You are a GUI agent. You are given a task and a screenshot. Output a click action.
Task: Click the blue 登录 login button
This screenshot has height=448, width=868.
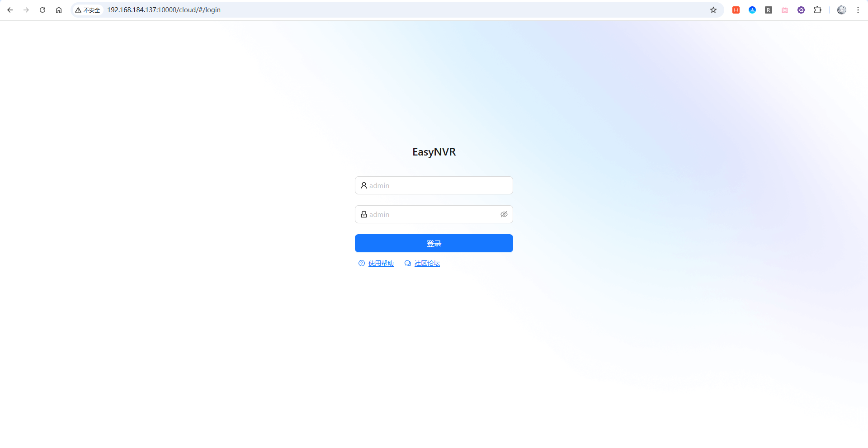point(434,243)
